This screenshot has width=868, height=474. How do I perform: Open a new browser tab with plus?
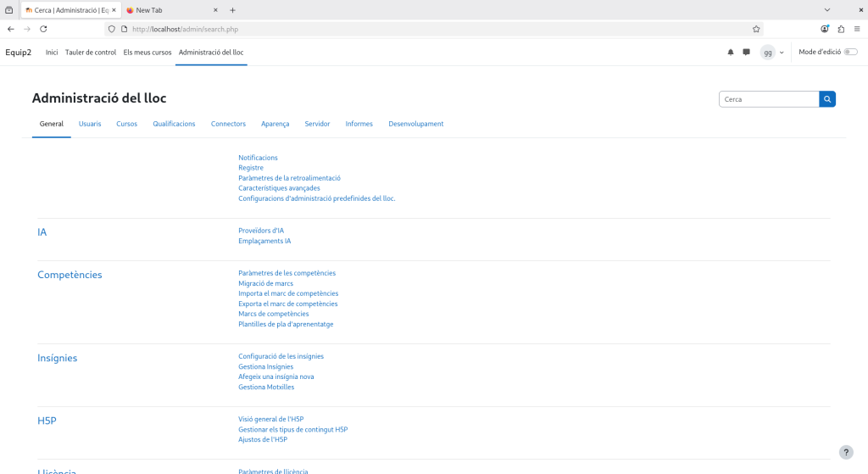coord(233,10)
